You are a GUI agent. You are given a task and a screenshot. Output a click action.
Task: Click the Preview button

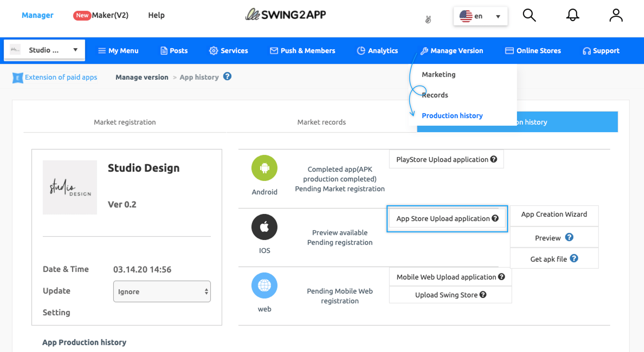click(554, 238)
